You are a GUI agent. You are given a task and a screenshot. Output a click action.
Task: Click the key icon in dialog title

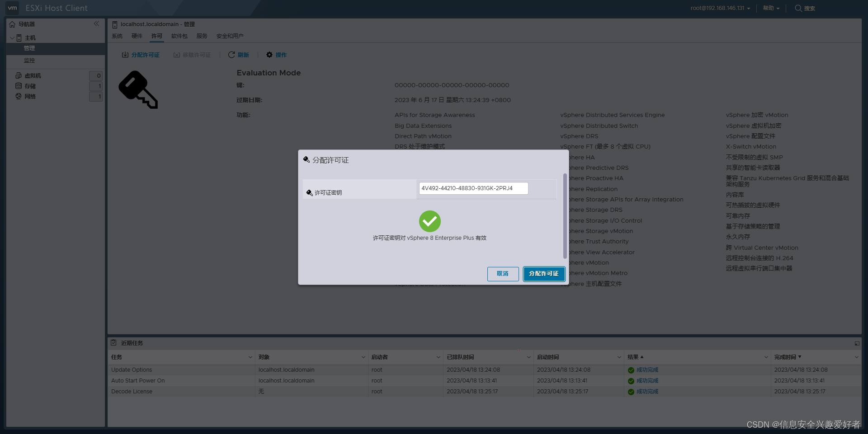click(x=307, y=159)
